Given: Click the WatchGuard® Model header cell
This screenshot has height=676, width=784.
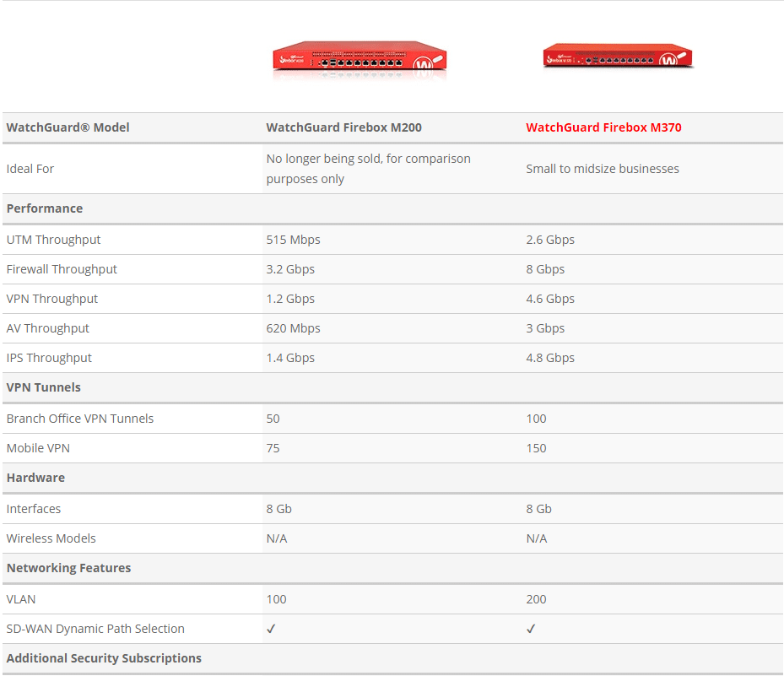Looking at the screenshot, I should [x=68, y=127].
